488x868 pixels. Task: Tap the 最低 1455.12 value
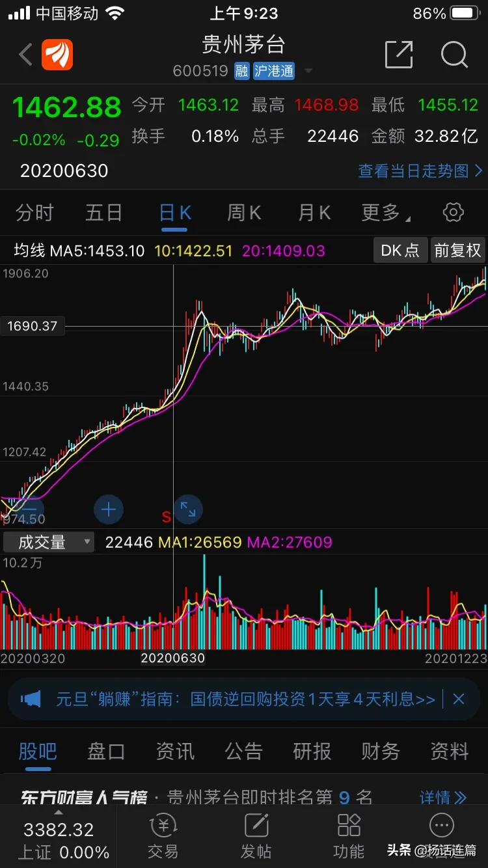click(448, 105)
